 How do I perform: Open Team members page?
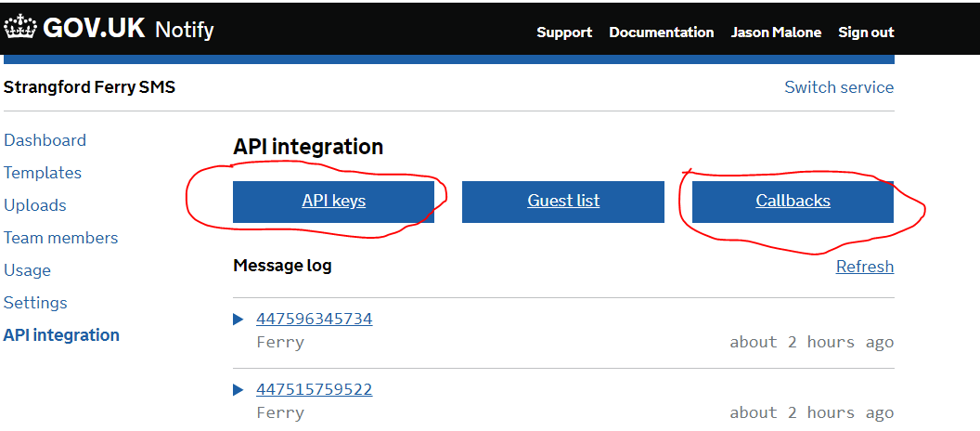click(x=60, y=238)
